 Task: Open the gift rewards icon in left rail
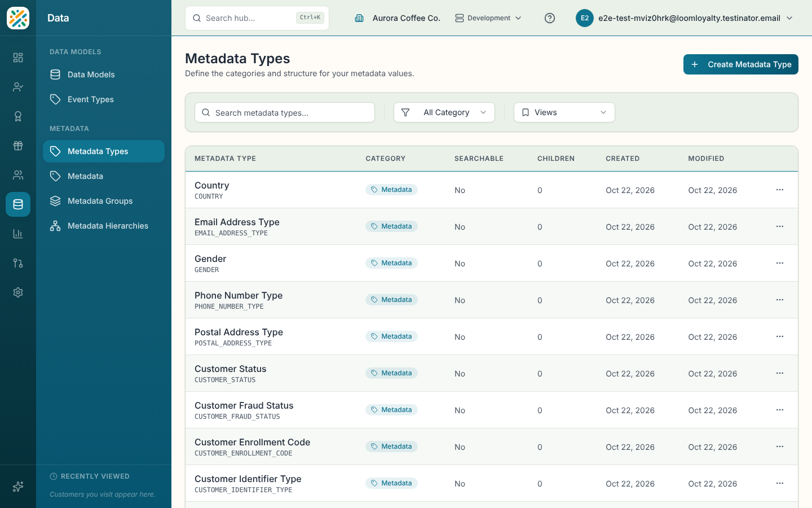point(18,146)
